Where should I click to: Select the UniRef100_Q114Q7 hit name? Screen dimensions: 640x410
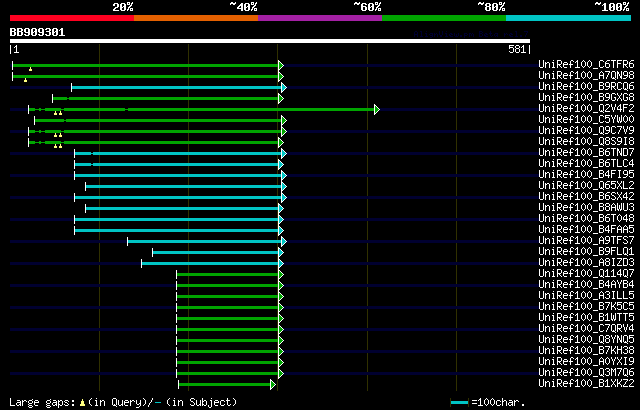pos(587,274)
